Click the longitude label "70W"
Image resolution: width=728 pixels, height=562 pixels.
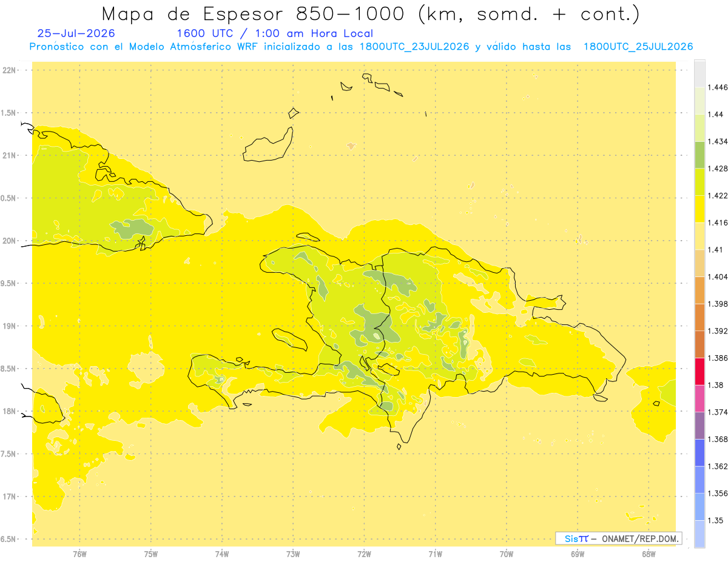click(507, 554)
